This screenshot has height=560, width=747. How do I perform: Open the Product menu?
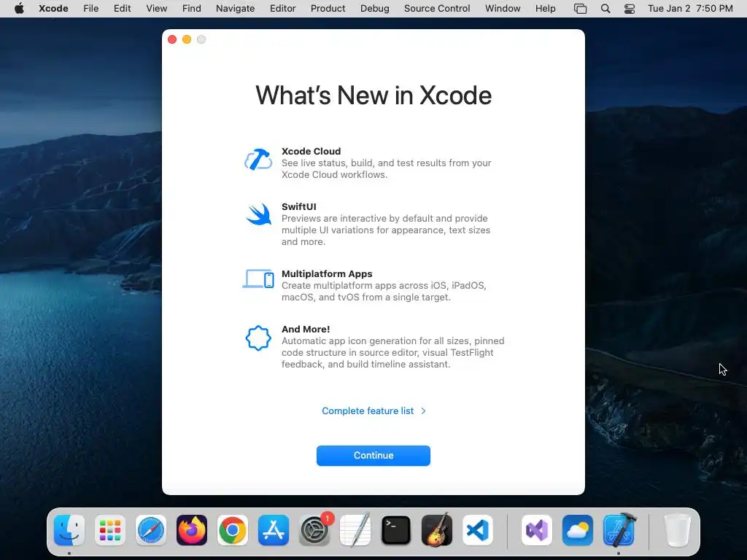point(328,9)
